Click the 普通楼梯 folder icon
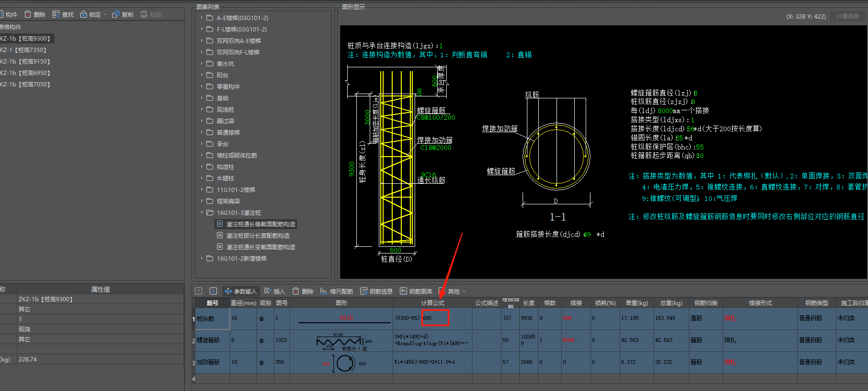The image size is (868, 391). pyautogui.click(x=210, y=132)
